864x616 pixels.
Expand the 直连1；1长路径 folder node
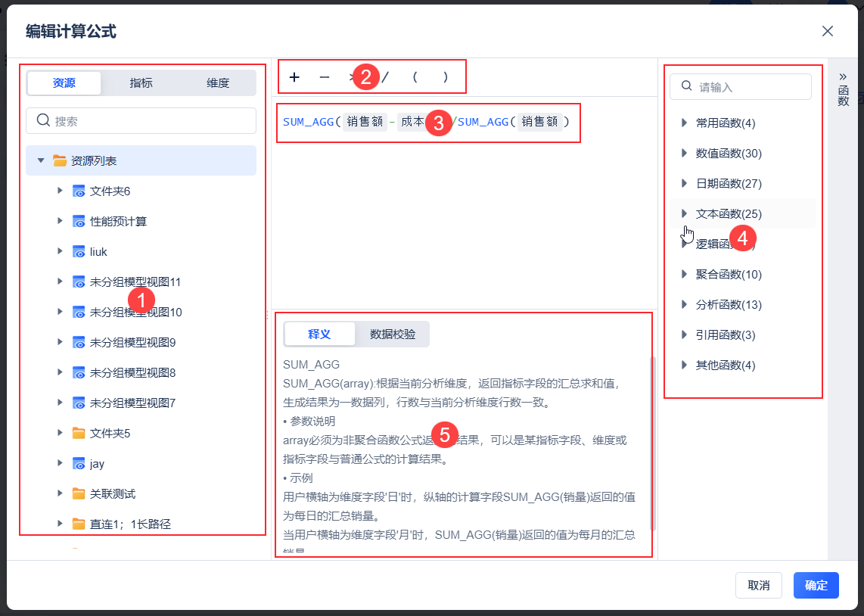click(60, 524)
